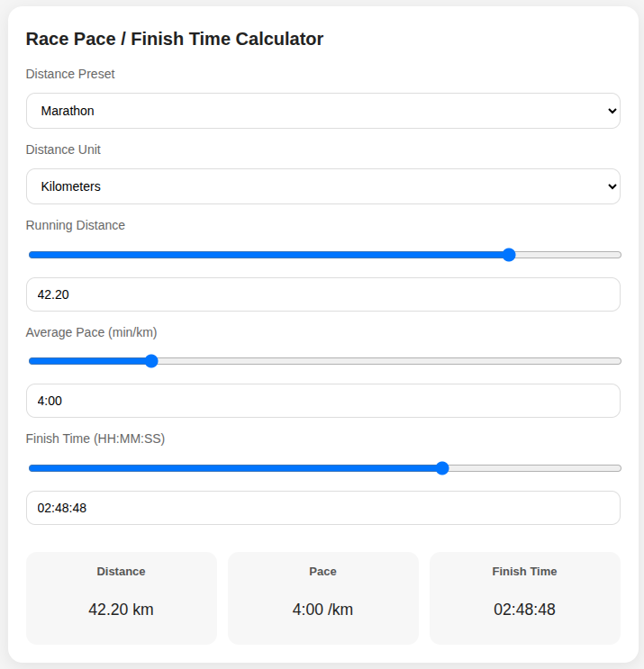Click the Race Pace calculator heading
The width and height of the screenshot is (644, 669).
[x=175, y=39]
